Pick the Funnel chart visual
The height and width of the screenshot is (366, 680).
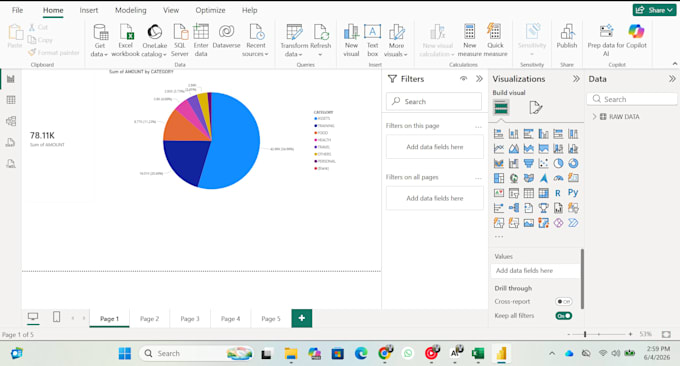[x=529, y=163]
